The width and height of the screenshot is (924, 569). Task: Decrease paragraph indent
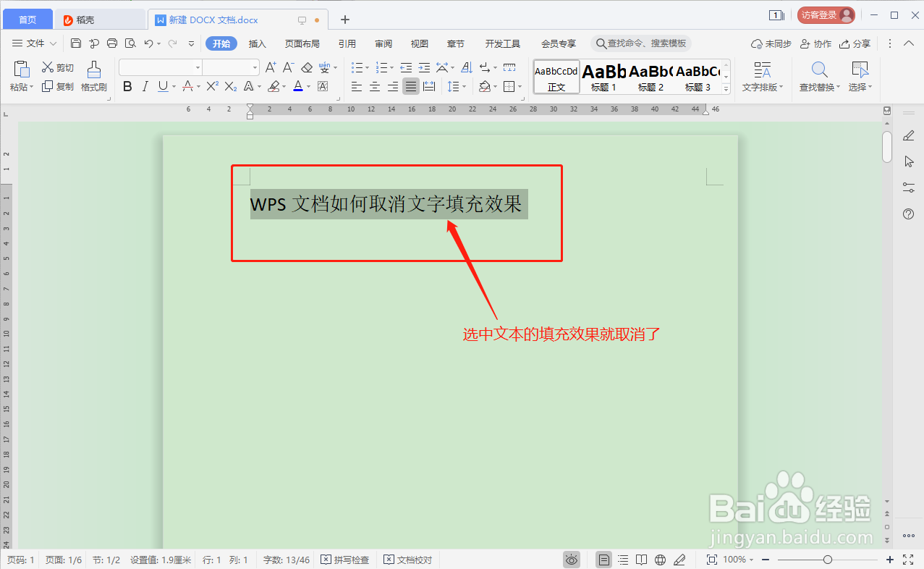click(406, 67)
